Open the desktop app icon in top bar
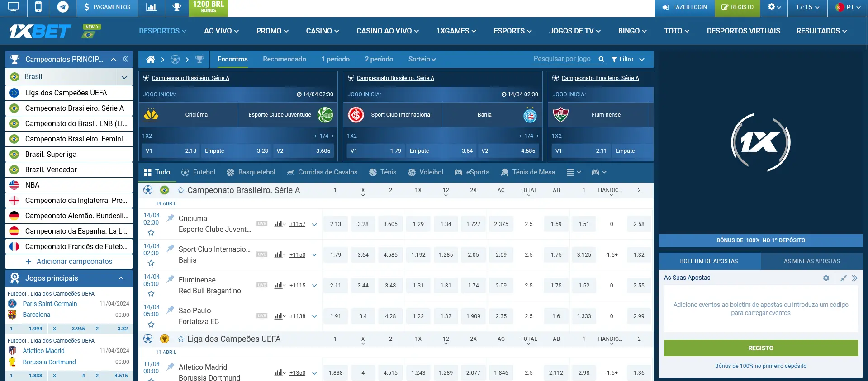This screenshot has height=381, width=868. pyautogui.click(x=14, y=7)
